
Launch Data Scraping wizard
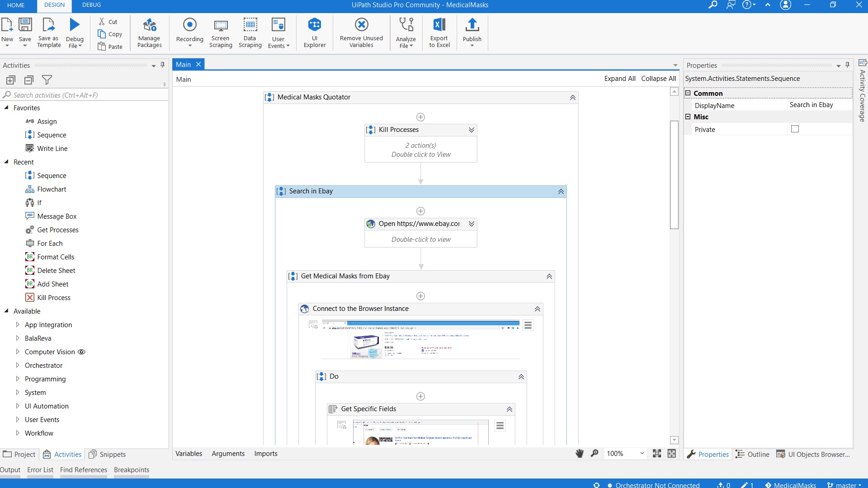click(x=250, y=33)
